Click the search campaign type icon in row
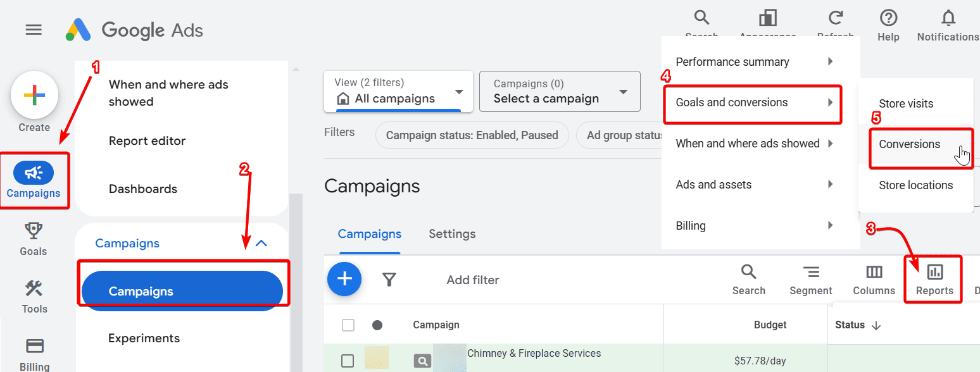 [422, 361]
